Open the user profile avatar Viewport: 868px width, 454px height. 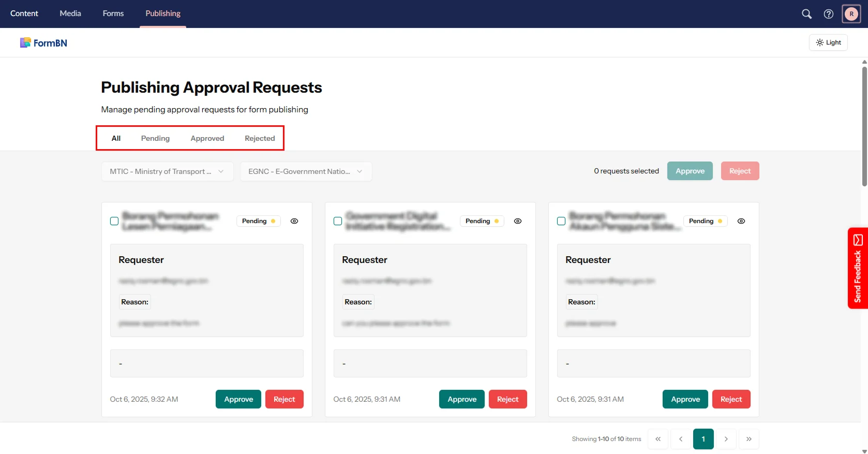pos(851,14)
